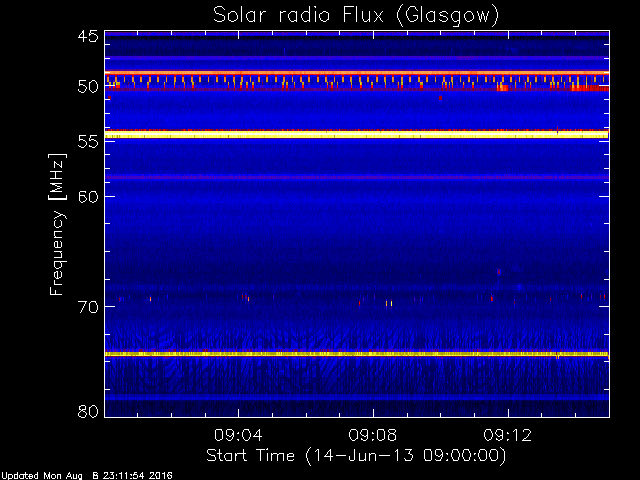Click the 60 MHz axis value
640x480 pixels.
(88, 196)
